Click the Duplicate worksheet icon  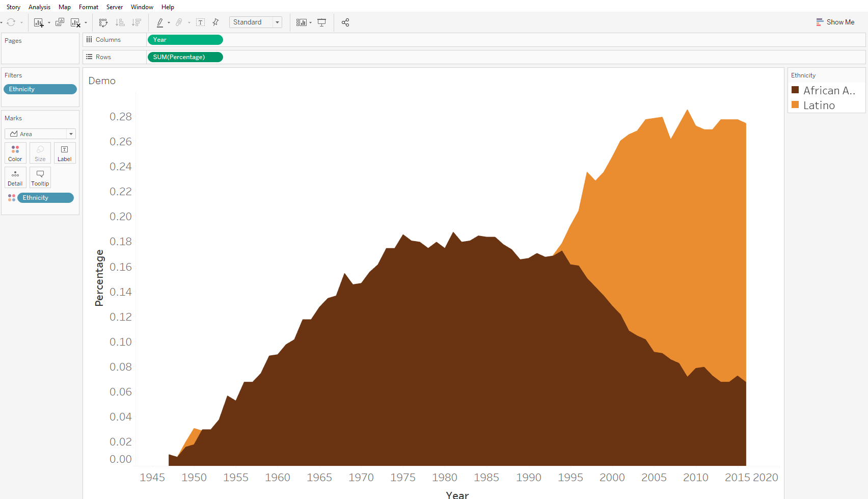tap(60, 22)
